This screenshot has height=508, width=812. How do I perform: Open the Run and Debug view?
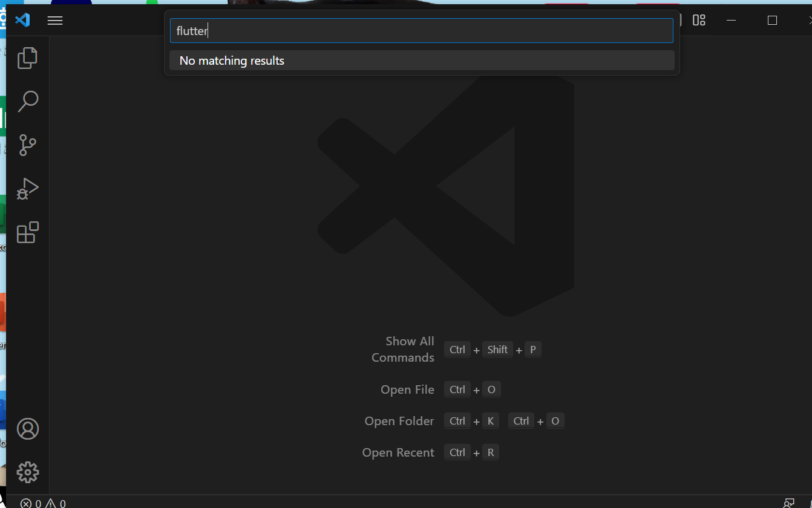tap(28, 189)
